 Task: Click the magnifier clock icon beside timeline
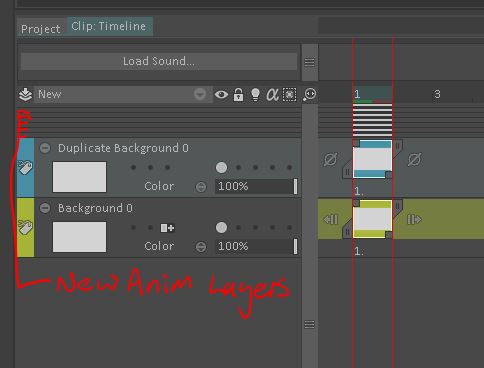310,95
